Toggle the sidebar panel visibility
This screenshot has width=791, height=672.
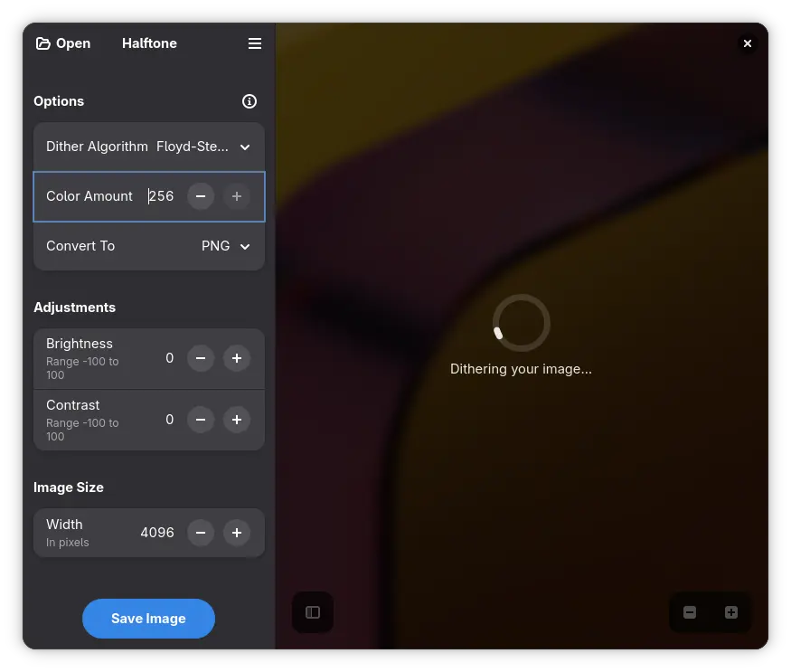click(313, 612)
